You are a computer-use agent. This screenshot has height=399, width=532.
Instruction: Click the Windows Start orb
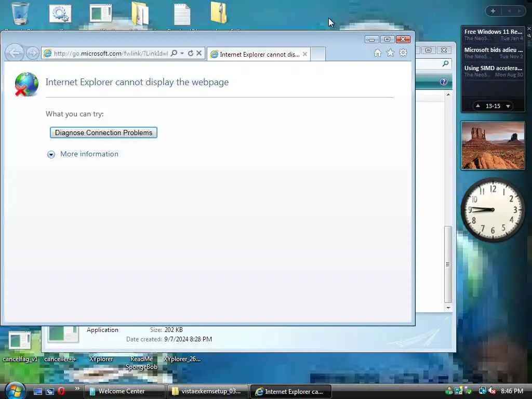[15, 391]
